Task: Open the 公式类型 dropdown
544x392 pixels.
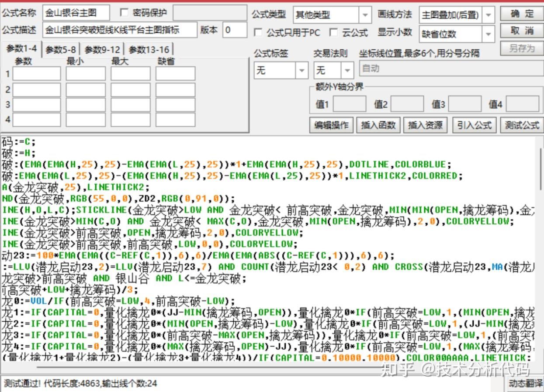Action: [365, 15]
